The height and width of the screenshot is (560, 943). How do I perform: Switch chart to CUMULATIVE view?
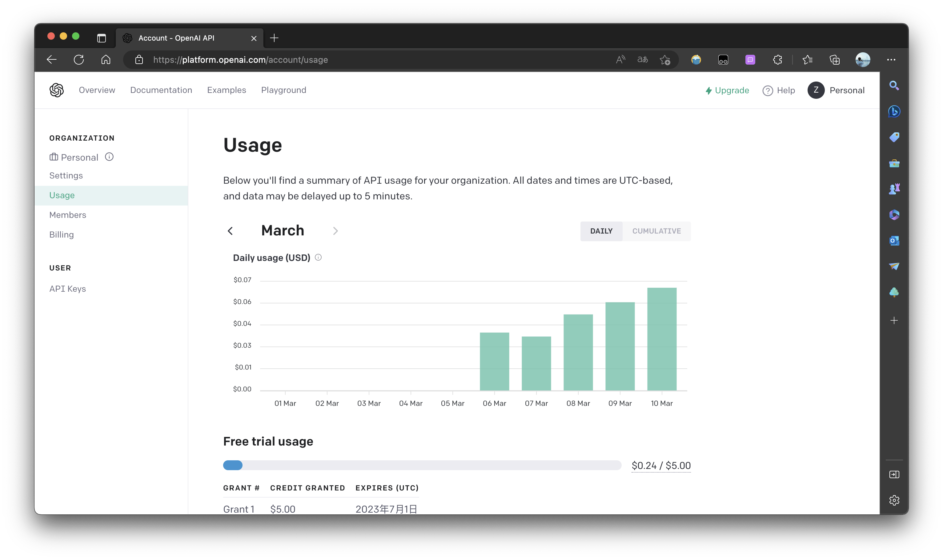coord(656,231)
